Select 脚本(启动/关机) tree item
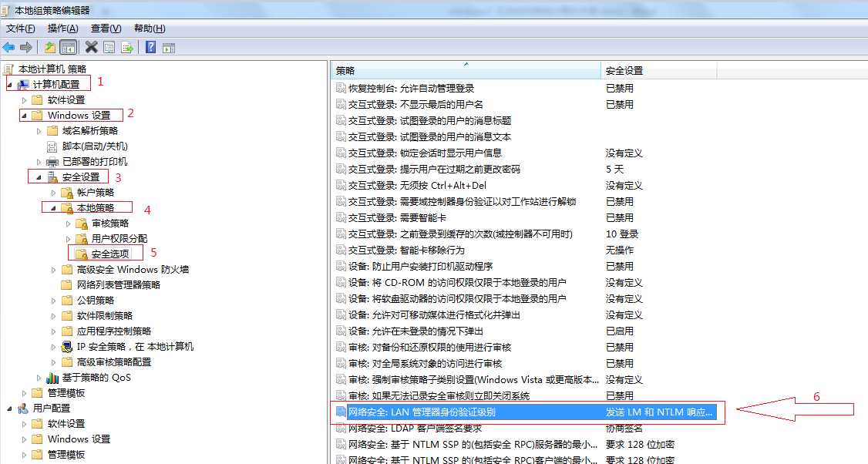Viewport: 868px width, 464px height. point(95,146)
